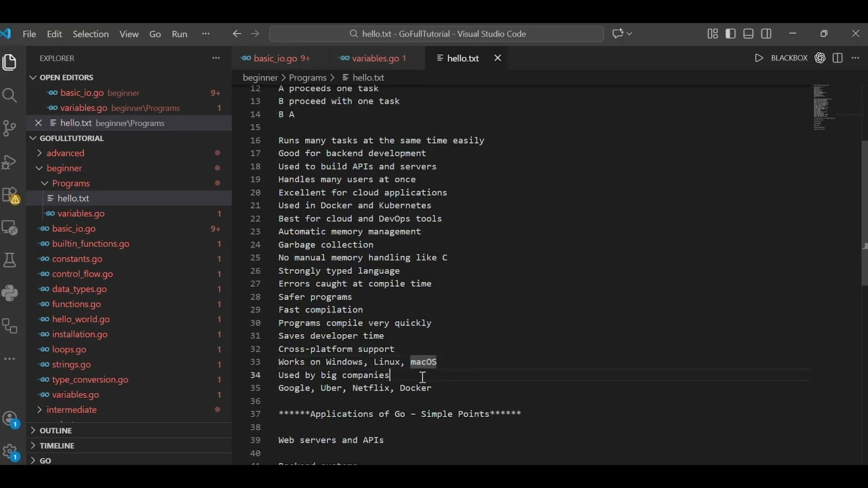Open the View menu

tap(129, 34)
